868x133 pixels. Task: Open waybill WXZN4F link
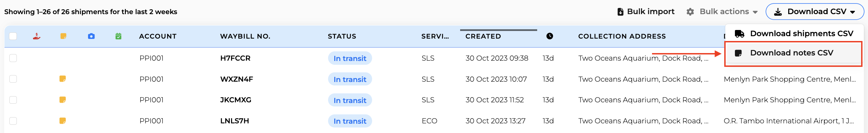click(237, 79)
